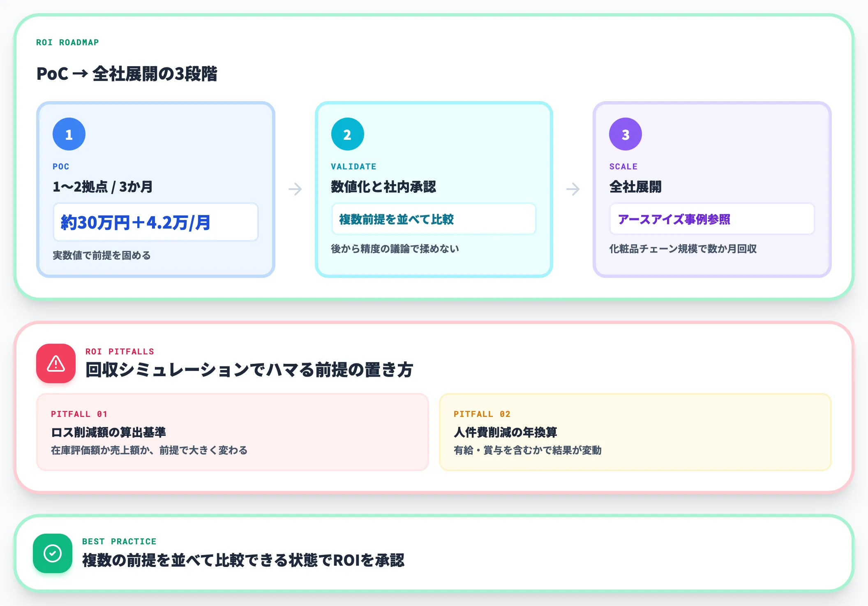Click the PITFALL 02 label

(482, 414)
